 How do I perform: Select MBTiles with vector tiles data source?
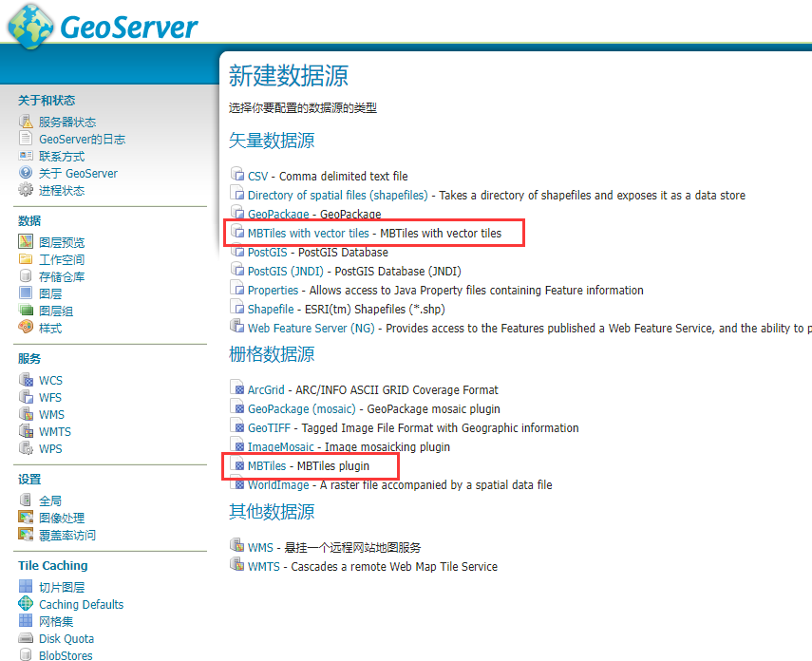308,233
